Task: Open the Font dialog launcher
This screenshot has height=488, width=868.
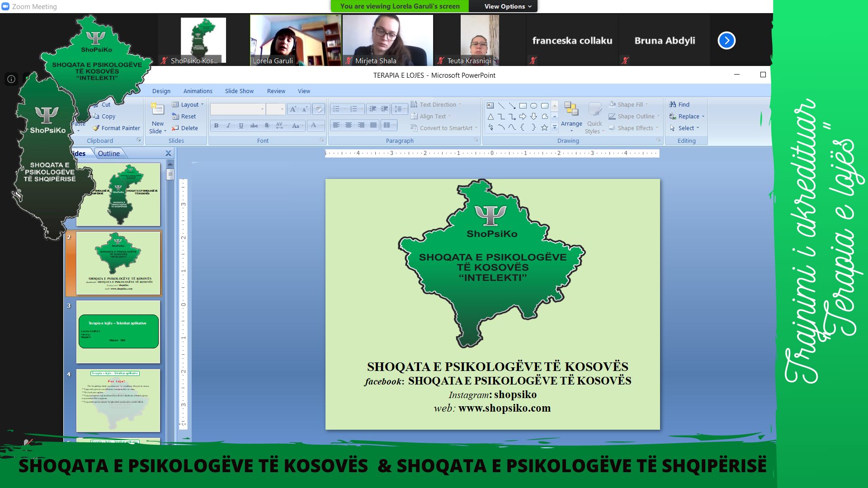Action: tap(322, 140)
